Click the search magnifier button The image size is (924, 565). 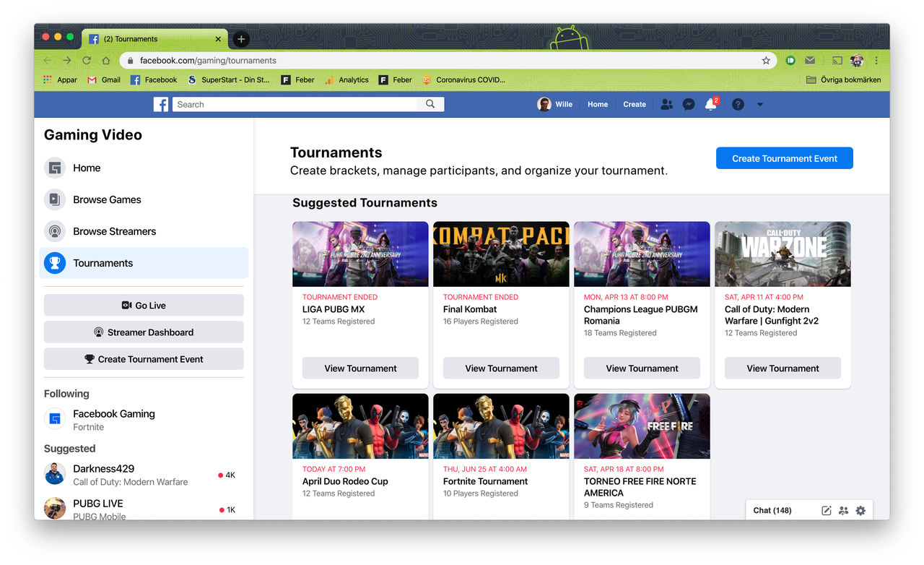tap(430, 104)
